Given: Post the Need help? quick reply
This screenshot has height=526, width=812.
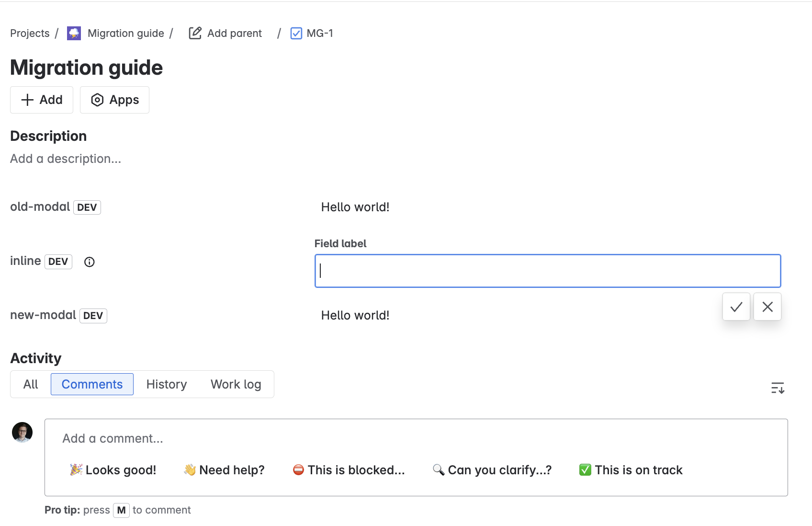Looking at the screenshot, I should tap(224, 470).
